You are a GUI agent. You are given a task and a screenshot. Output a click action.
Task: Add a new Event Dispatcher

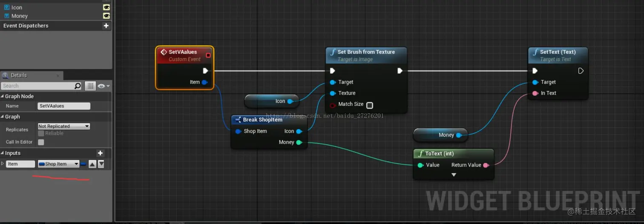click(106, 26)
